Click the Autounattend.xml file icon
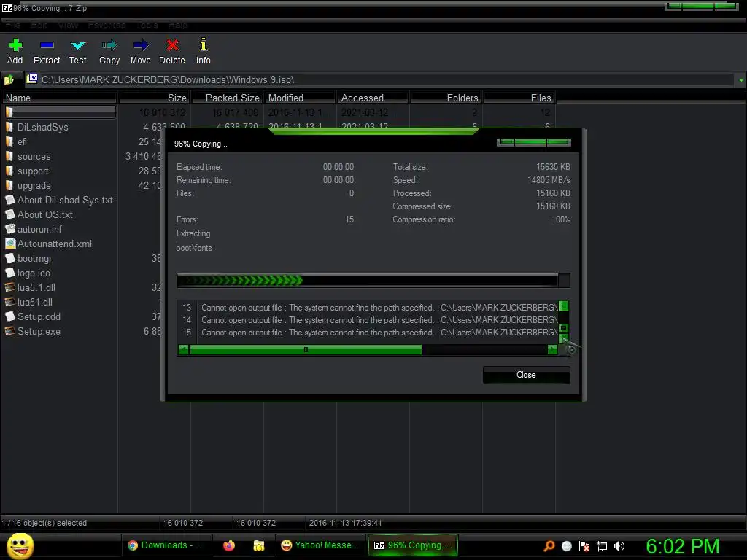The width and height of the screenshot is (747, 560). click(x=10, y=244)
